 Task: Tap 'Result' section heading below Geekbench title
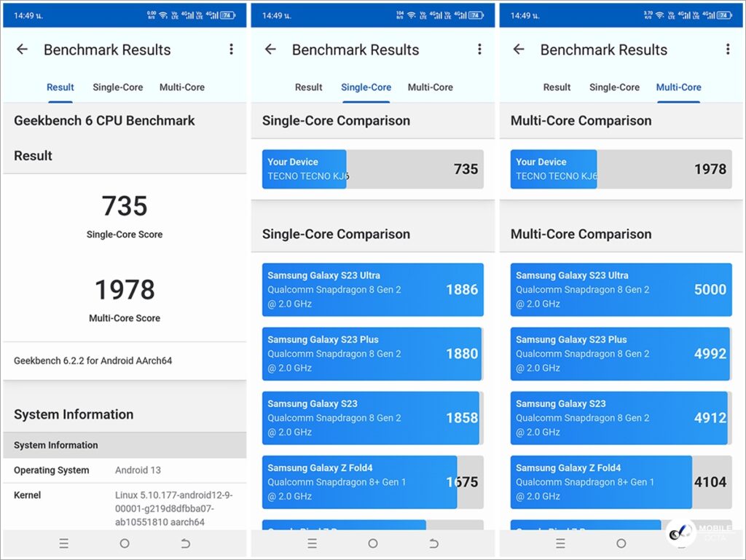pos(33,156)
